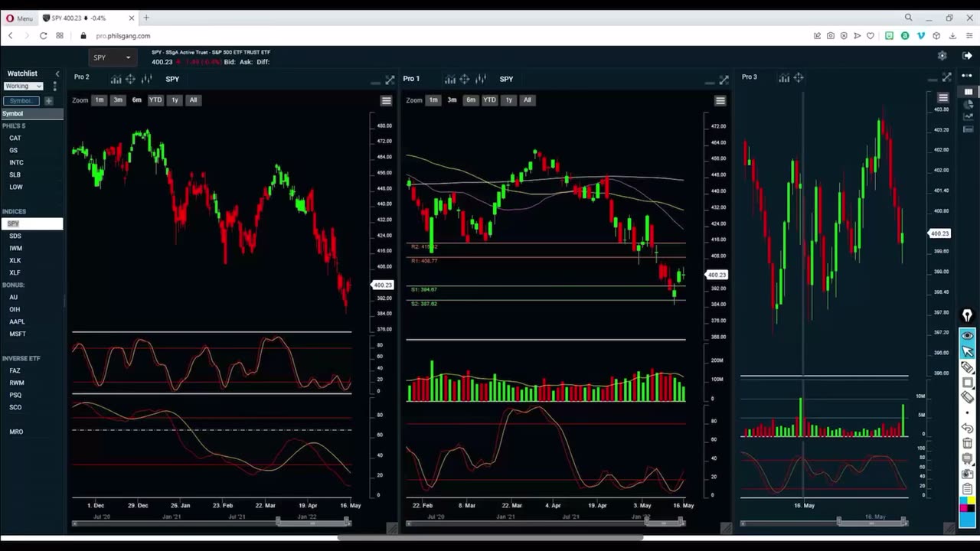Open Pro 2 chart hamburger menu

(386, 100)
